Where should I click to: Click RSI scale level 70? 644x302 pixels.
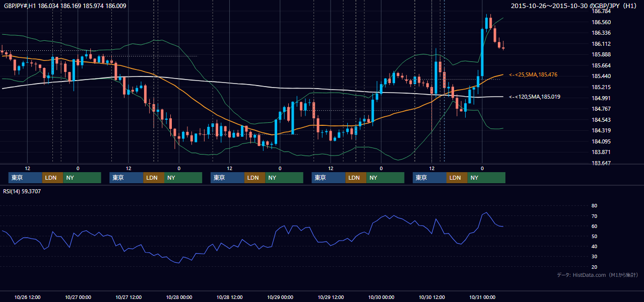click(x=594, y=216)
